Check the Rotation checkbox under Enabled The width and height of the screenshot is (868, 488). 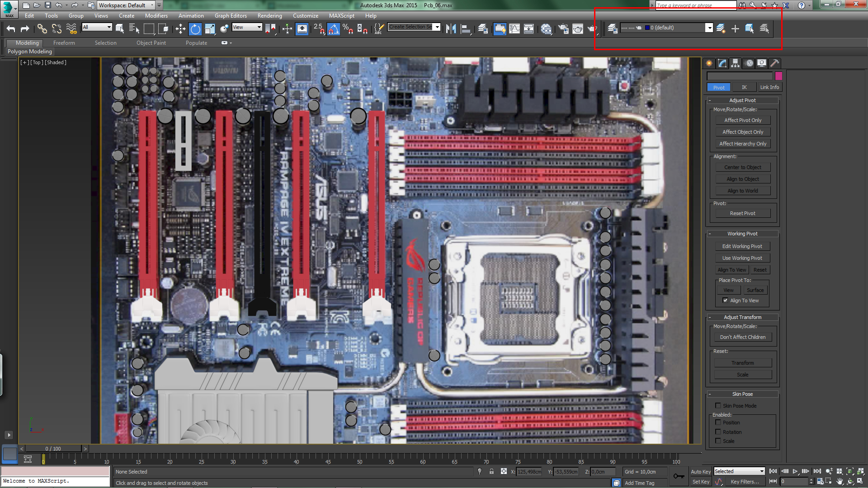point(718,432)
